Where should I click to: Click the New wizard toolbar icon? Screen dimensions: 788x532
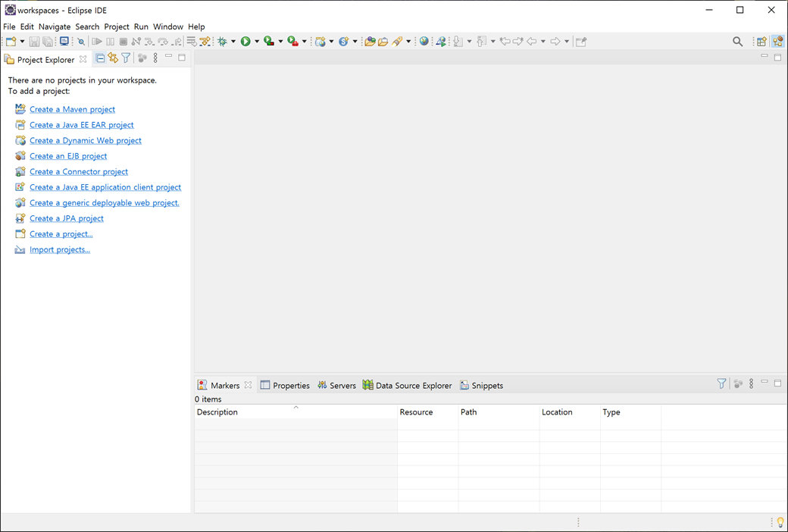(11, 42)
